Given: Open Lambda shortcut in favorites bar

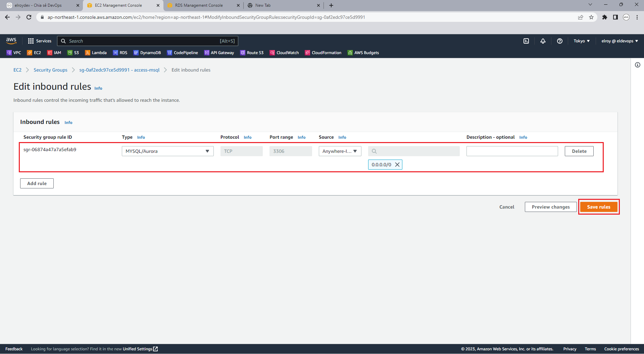Looking at the screenshot, I should pyautogui.click(x=96, y=53).
